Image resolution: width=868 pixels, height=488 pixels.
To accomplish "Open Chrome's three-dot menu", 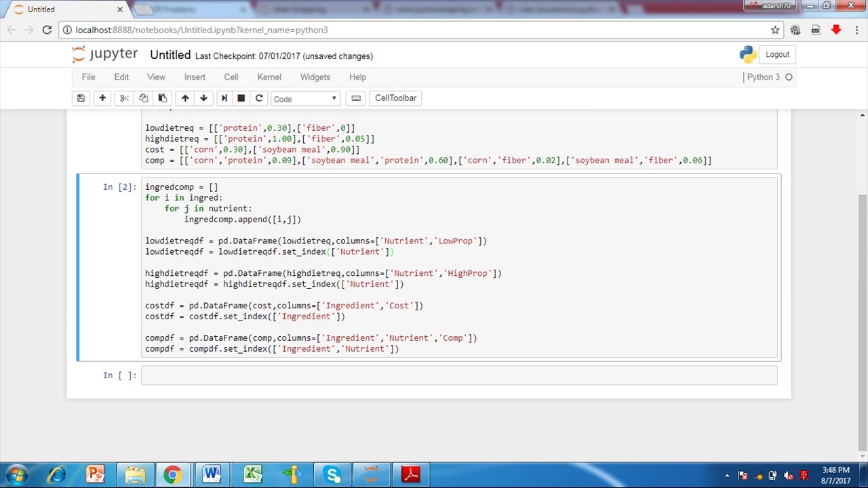I will click(856, 30).
